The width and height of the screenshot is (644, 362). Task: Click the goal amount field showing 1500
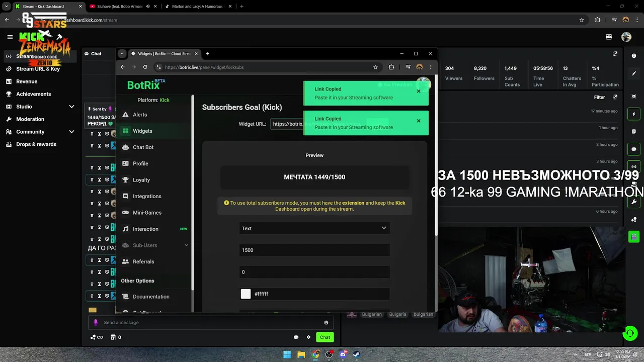pyautogui.click(x=314, y=250)
